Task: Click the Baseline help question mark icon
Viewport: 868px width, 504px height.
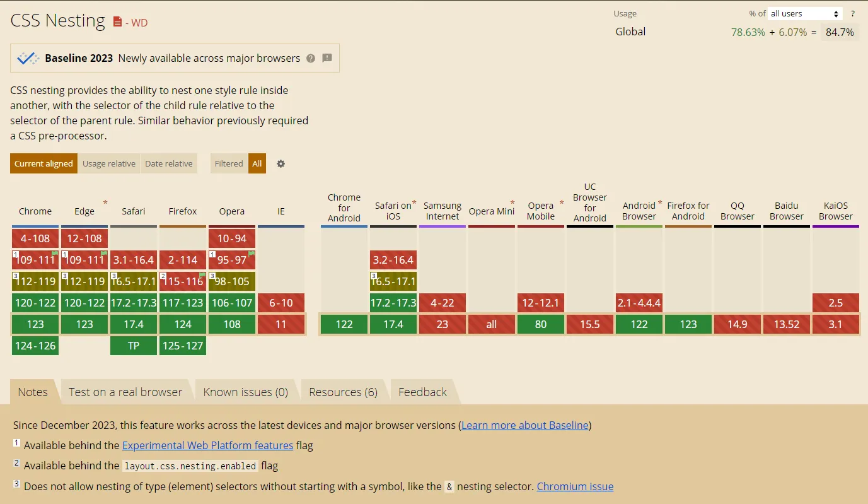Action: pyautogui.click(x=311, y=58)
